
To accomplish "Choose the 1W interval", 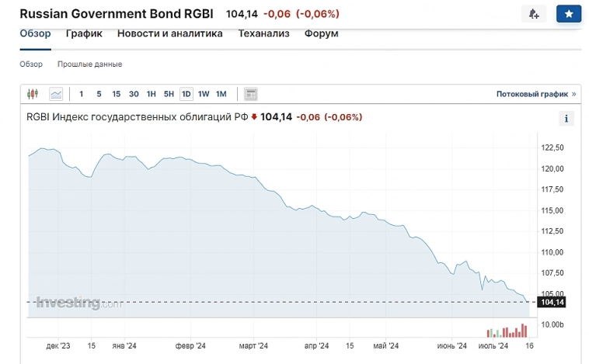I will click(204, 94).
